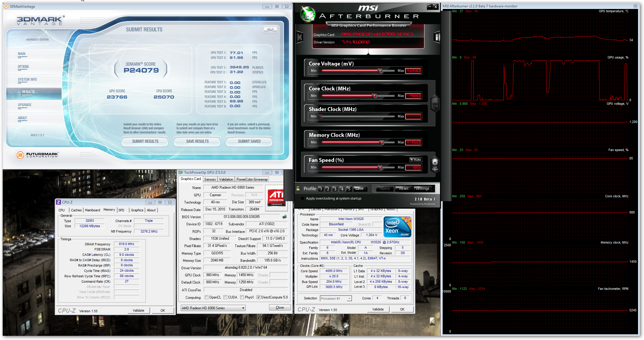Switch to the Sensors tab in GPU-Z
Screen dimensions: 644x340
[x=210, y=179]
